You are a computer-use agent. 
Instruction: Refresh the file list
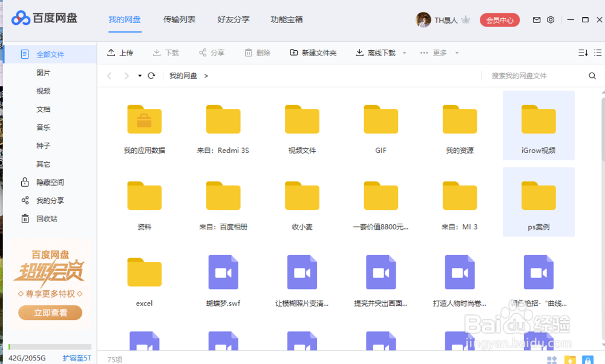(151, 76)
